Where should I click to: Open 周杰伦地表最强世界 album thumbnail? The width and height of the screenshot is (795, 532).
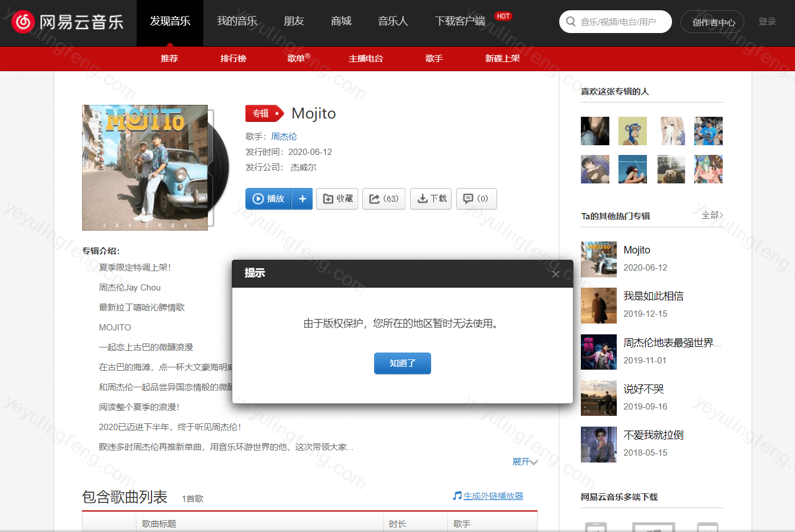point(599,352)
